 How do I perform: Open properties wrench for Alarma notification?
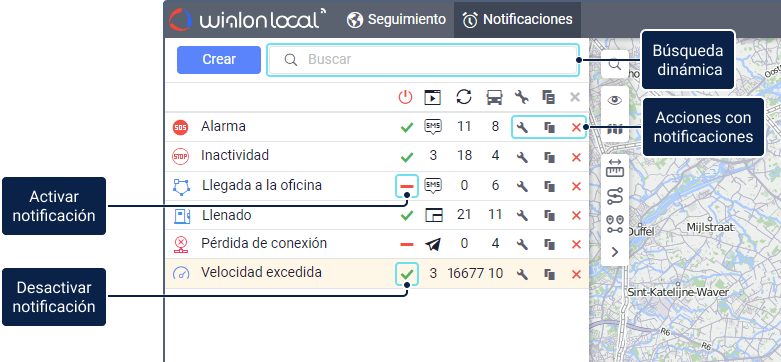[x=521, y=127]
